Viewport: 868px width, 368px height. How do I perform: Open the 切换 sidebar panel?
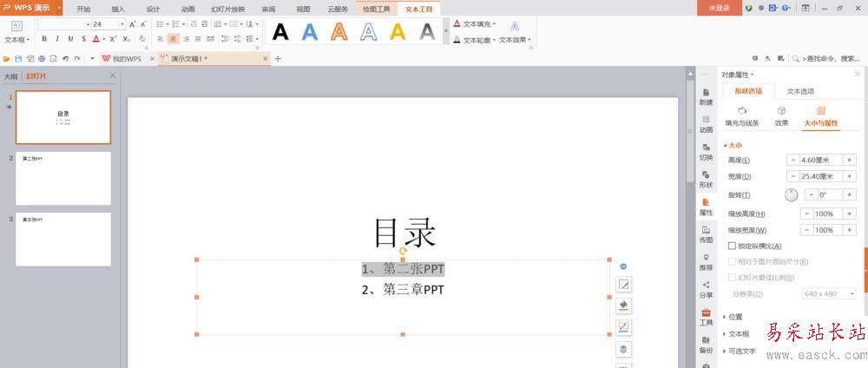click(x=706, y=152)
